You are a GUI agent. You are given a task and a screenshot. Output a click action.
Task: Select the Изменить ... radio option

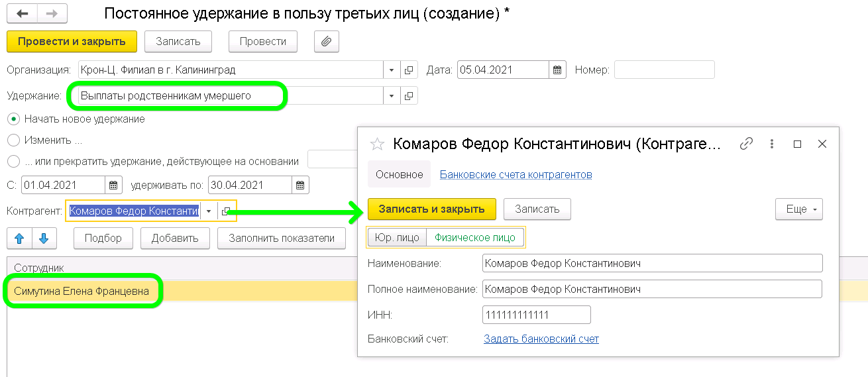(13, 140)
